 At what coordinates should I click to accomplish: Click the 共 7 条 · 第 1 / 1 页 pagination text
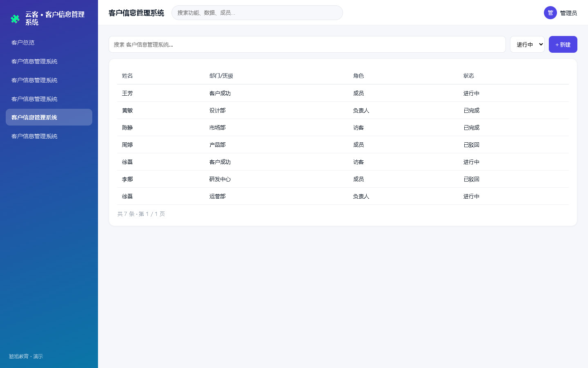click(x=141, y=214)
